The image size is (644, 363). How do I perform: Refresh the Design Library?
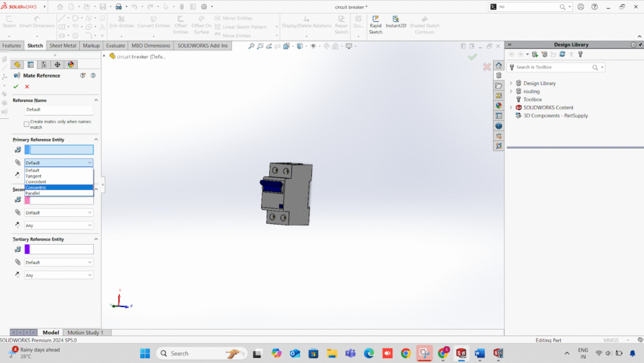[x=562, y=54]
